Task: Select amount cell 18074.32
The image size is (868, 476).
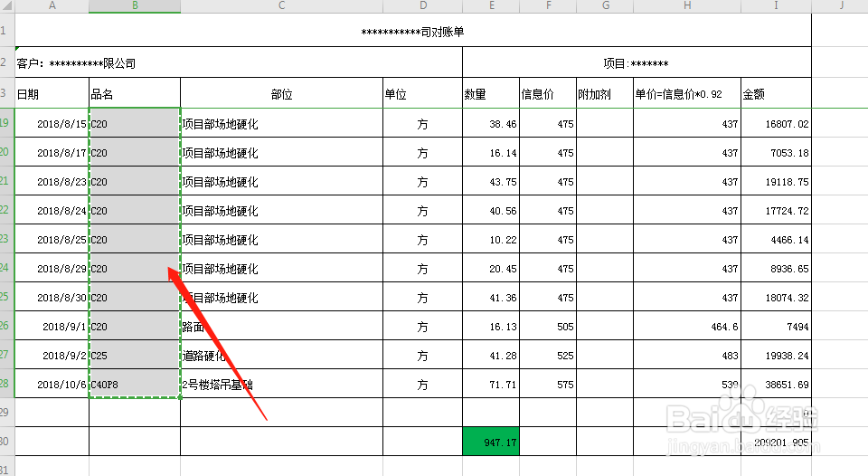Action: (776, 297)
